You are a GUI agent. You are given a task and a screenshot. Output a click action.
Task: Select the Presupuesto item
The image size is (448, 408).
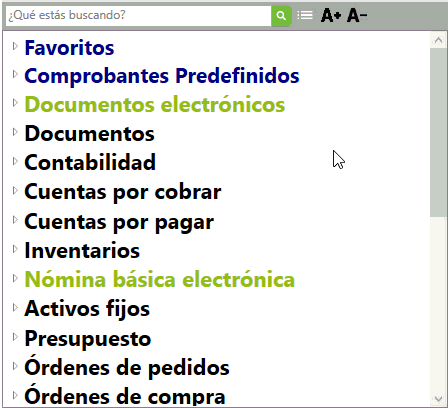click(x=88, y=339)
